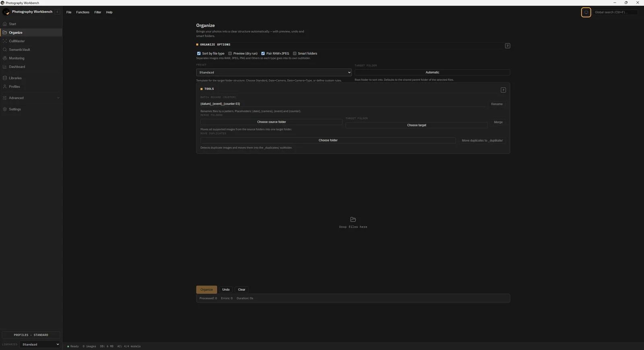Click the folder icon in the drop area
Screen dimensions: 644x350
point(353,219)
